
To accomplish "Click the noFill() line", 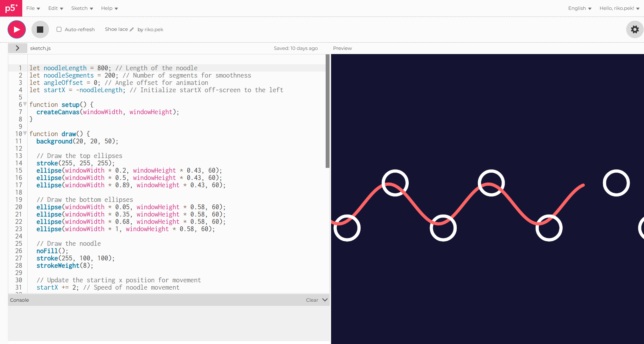I will pyautogui.click(x=52, y=251).
